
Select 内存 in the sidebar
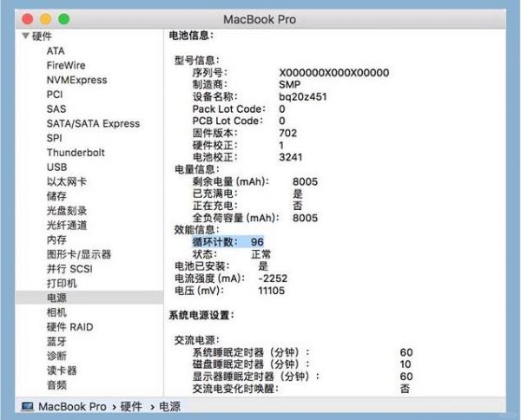pyautogui.click(x=56, y=240)
